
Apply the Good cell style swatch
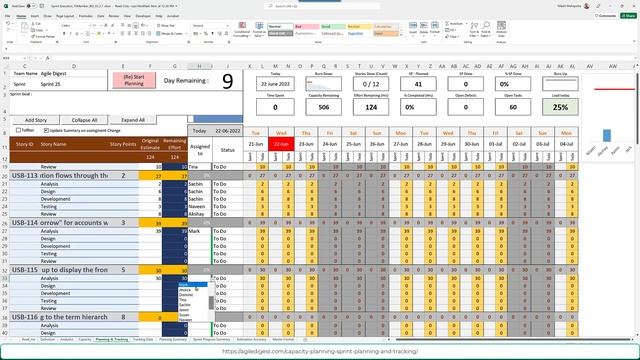[x=333, y=27]
